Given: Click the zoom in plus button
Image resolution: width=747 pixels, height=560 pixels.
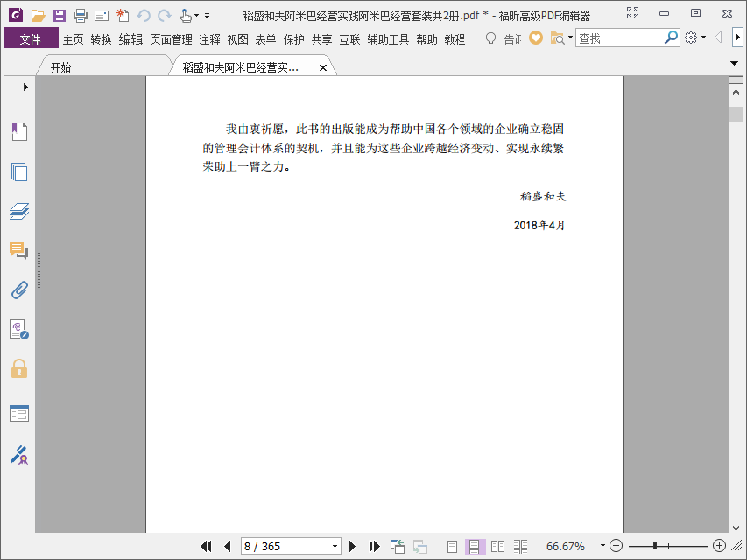Looking at the screenshot, I should click(x=719, y=546).
